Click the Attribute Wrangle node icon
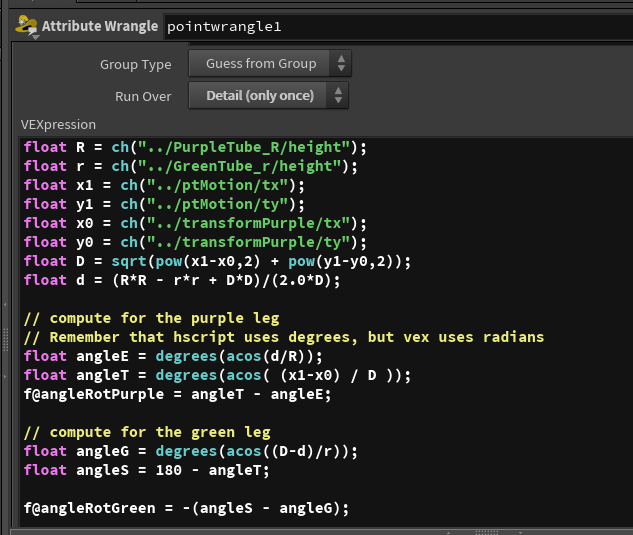 pyautogui.click(x=26, y=26)
